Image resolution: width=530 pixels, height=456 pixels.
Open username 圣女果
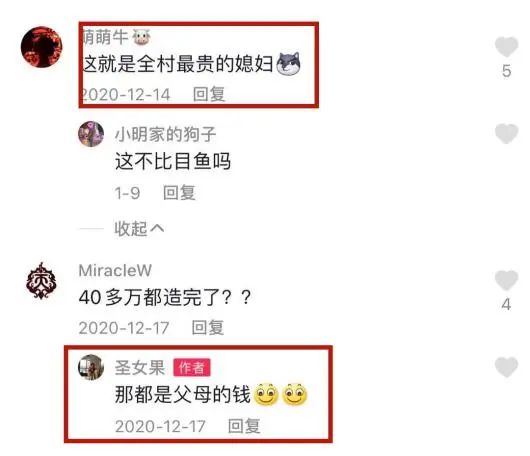pyautogui.click(x=140, y=367)
